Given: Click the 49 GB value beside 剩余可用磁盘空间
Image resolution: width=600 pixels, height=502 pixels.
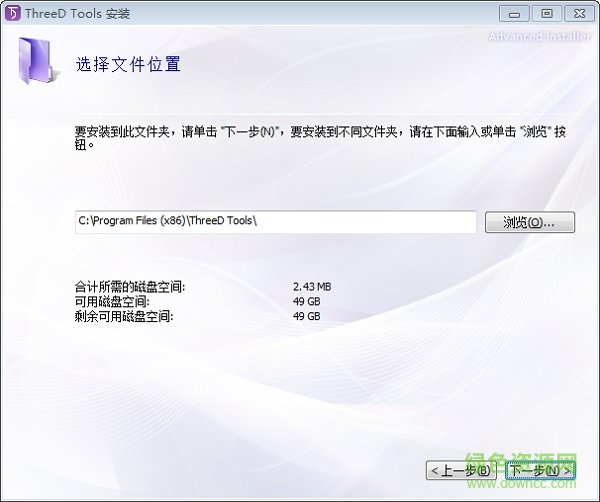Looking at the screenshot, I should pos(307,316).
